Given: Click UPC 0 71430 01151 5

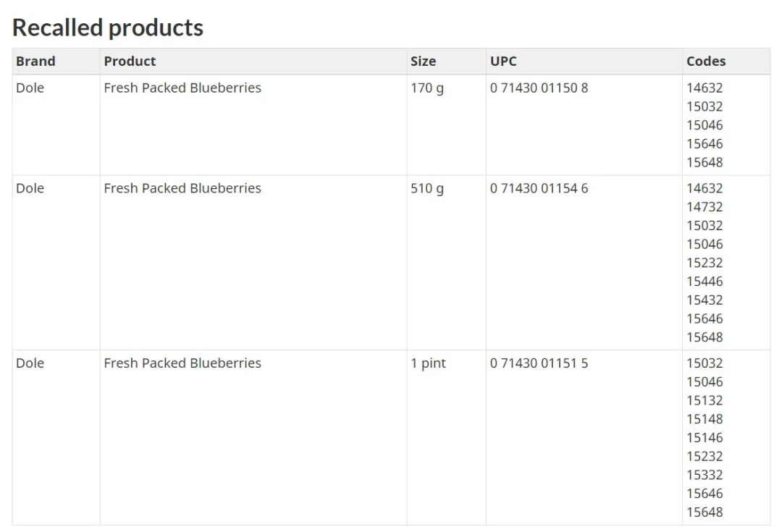Looking at the screenshot, I should point(539,363).
